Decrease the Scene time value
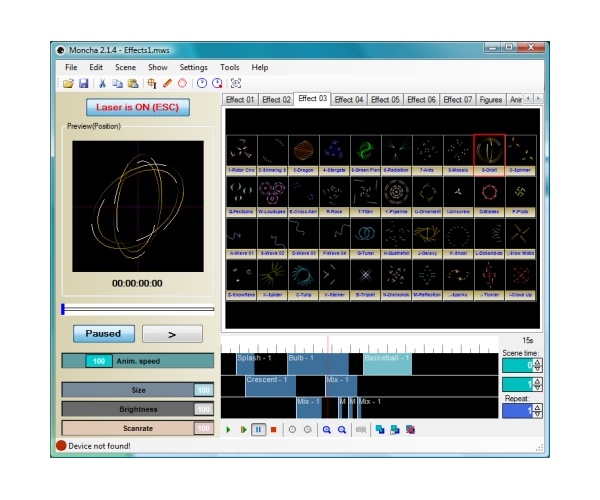Image resolution: width=600 pixels, height=500 pixels. (538, 368)
